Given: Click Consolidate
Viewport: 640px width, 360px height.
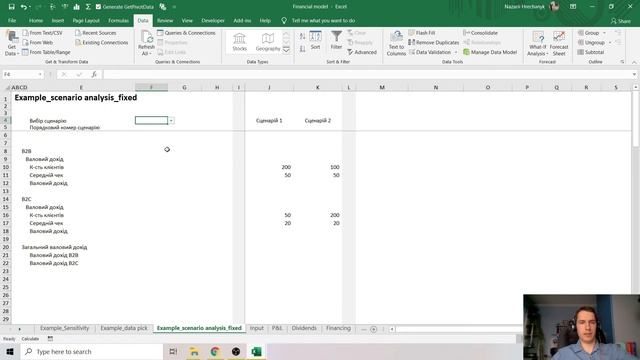Looking at the screenshot, I should tap(480, 33).
